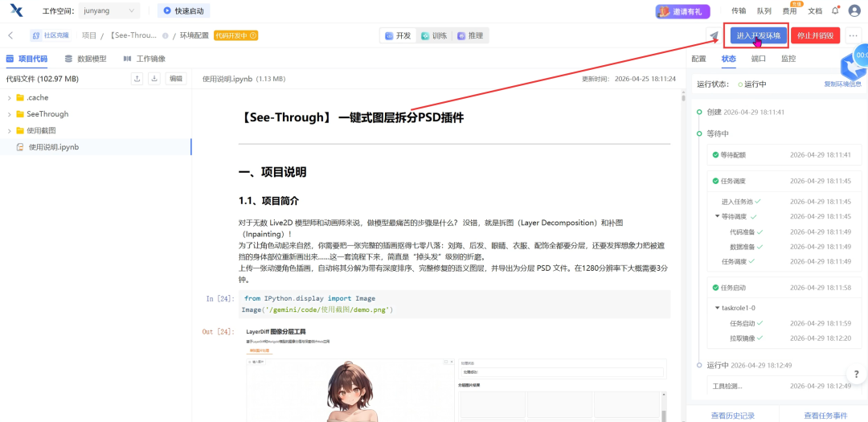Collapse the 等待调度 disclosure triangle
The height and width of the screenshot is (422, 868).
[718, 216]
